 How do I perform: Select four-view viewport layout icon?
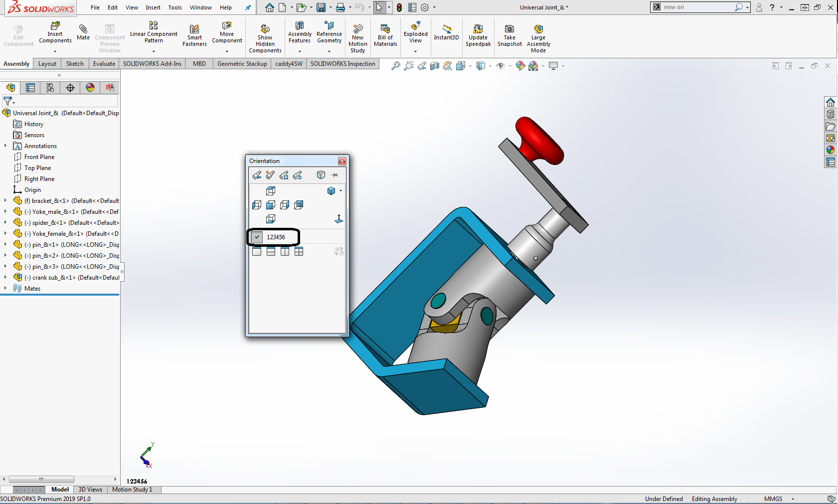299,252
